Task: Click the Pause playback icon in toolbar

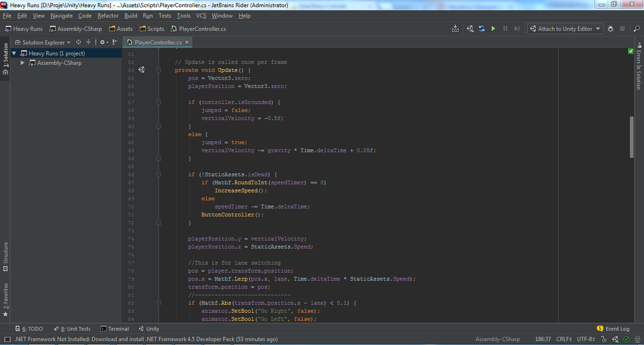Action: pos(505,29)
